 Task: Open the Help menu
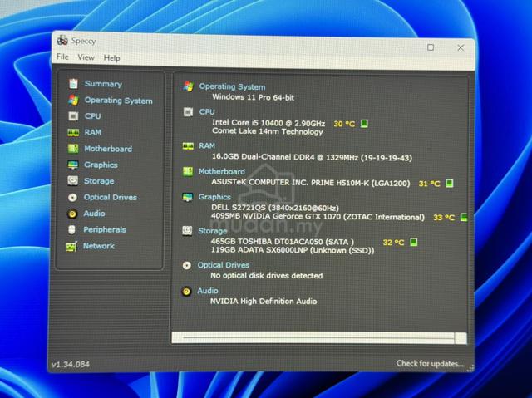(x=111, y=58)
